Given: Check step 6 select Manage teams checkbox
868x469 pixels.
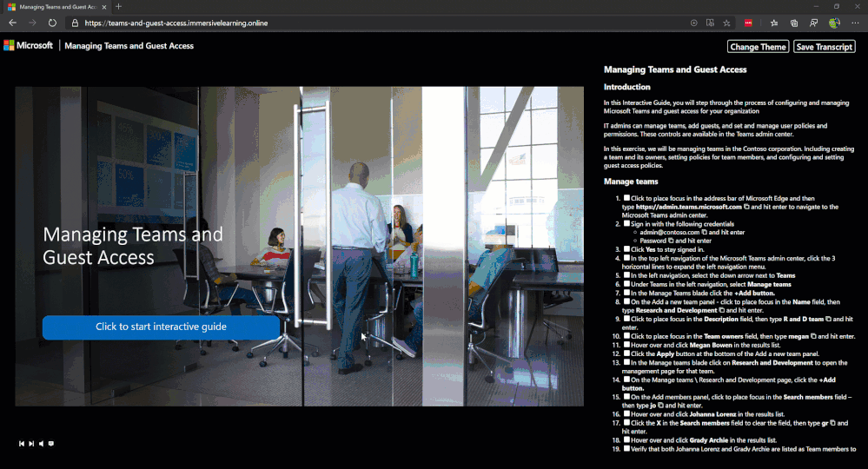Looking at the screenshot, I should (x=626, y=284).
